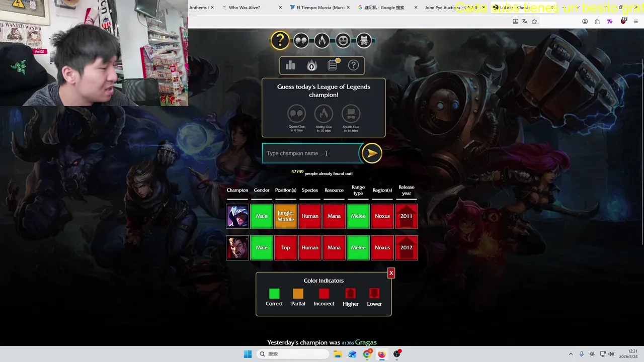The width and height of the screenshot is (644, 362).
Task: Open the Ability mode flame icon
Action: (322, 40)
